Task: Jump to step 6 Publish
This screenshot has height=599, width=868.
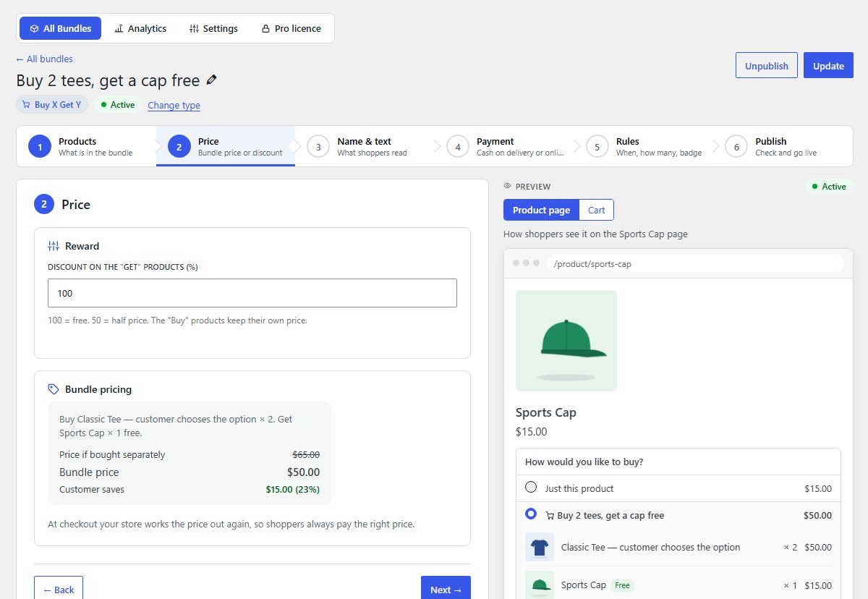Action: pyautogui.click(x=783, y=147)
